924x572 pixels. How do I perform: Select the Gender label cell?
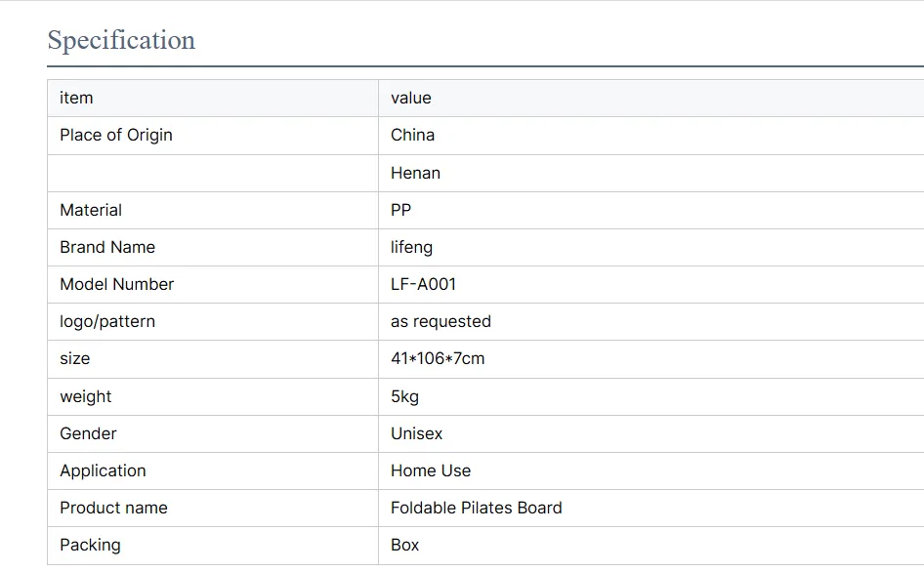tap(88, 433)
